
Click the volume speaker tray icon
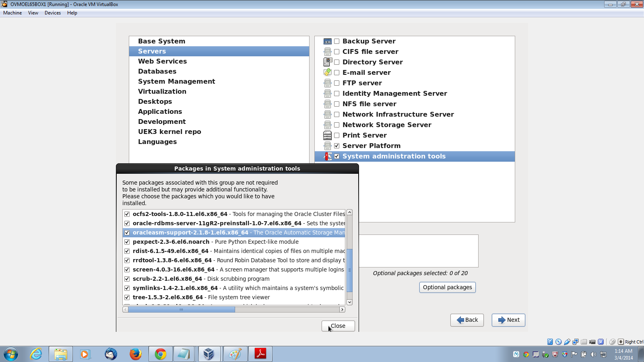[x=593, y=354]
